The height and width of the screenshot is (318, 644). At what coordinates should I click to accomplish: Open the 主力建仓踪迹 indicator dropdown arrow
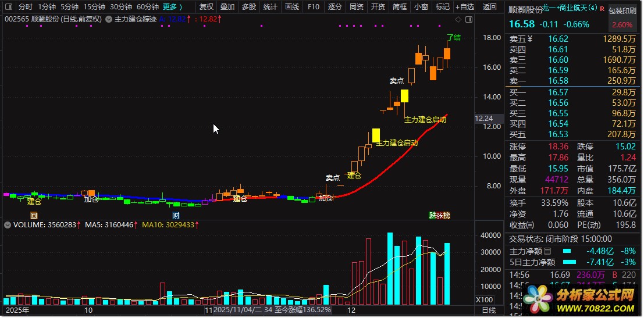click(108, 19)
